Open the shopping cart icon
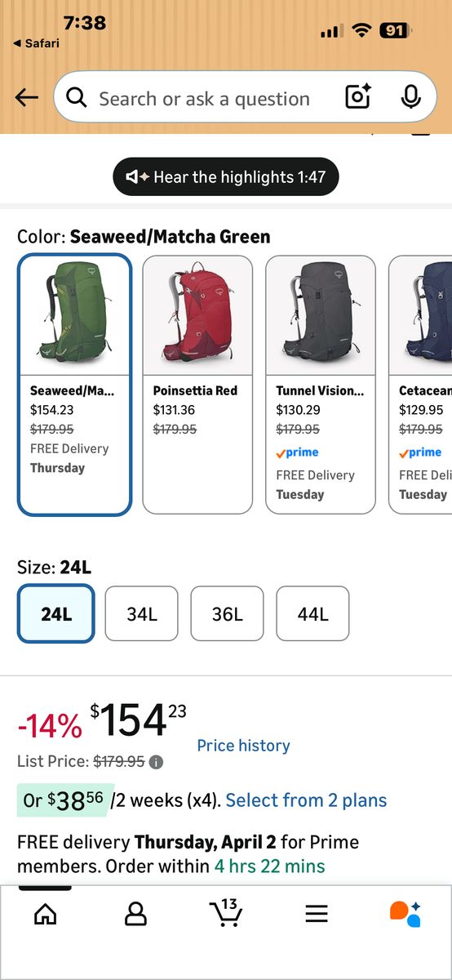Viewport: 452px width, 980px height. pyautogui.click(x=224, y=913)
